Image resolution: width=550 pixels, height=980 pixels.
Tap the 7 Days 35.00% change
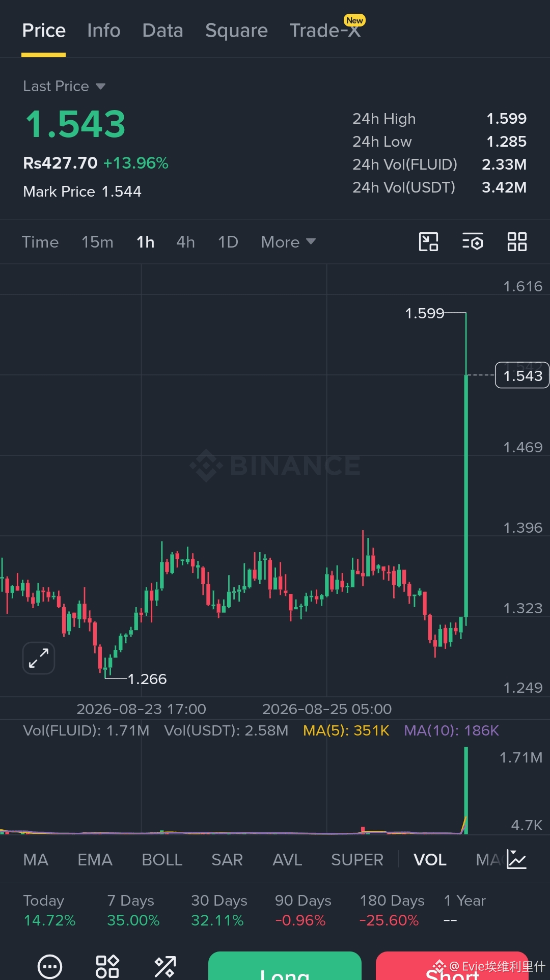point(133,910)
